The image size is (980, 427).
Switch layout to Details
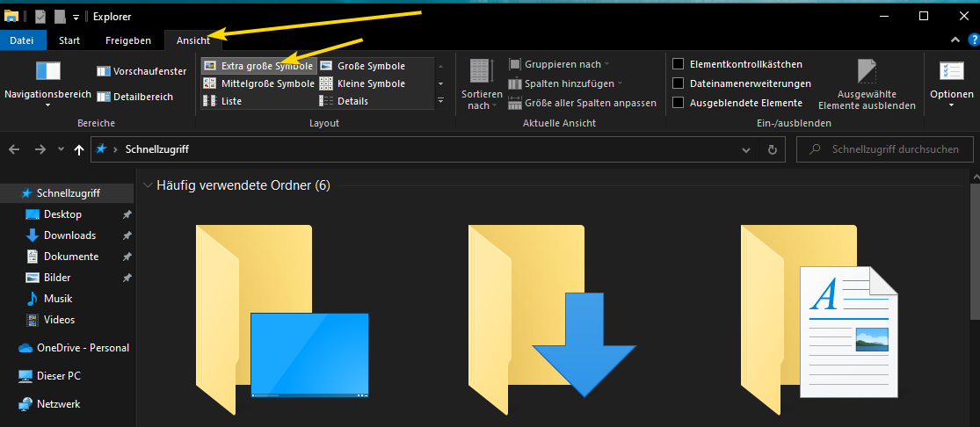pyautogui.click(x=345, y=101)
